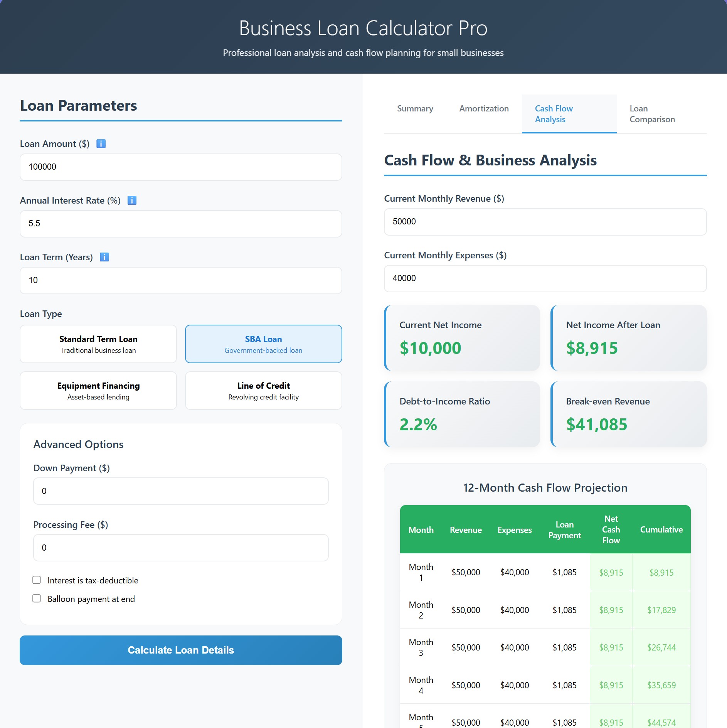
Task: Open the Loan Amount info tooltip
Action: (101, 143)
